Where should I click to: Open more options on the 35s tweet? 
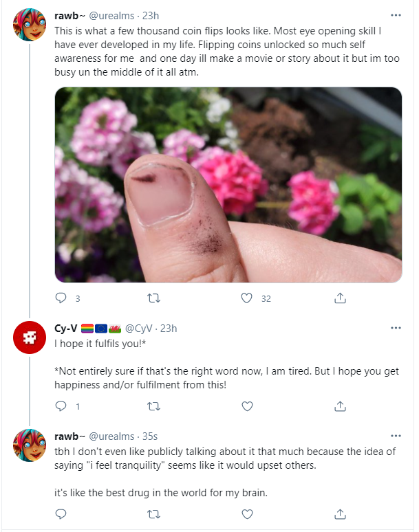pos(396,436)
